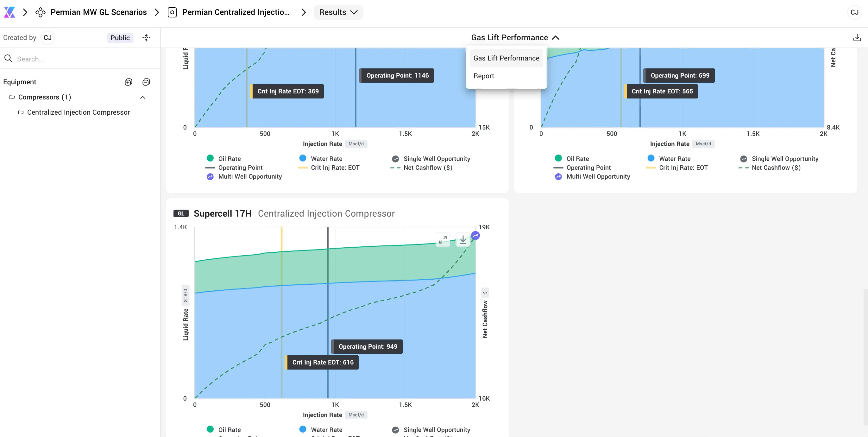868x437 pixels.
Task: Open the Results dropdown in the breadcrumb
Action: coord(338,12)
